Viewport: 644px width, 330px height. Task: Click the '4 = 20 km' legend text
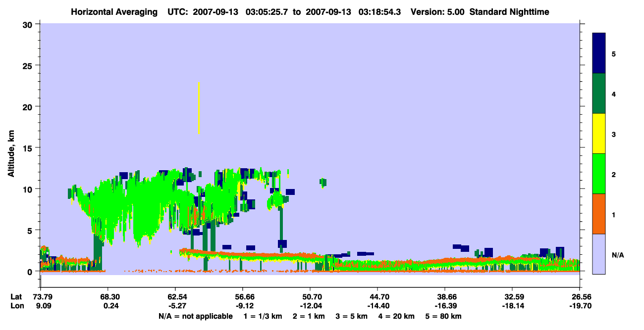(397, 316)
